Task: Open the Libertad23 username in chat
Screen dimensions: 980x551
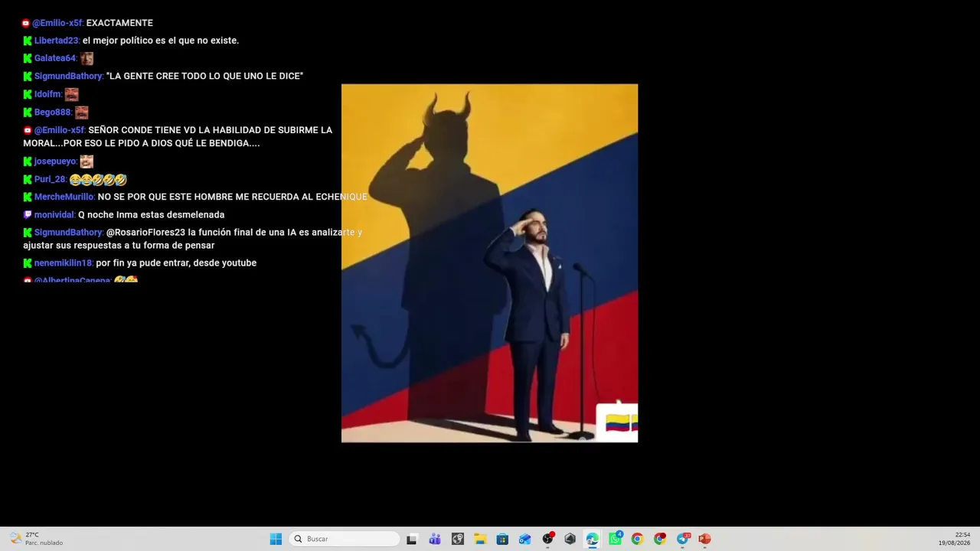Action: [x=57, y=41]
